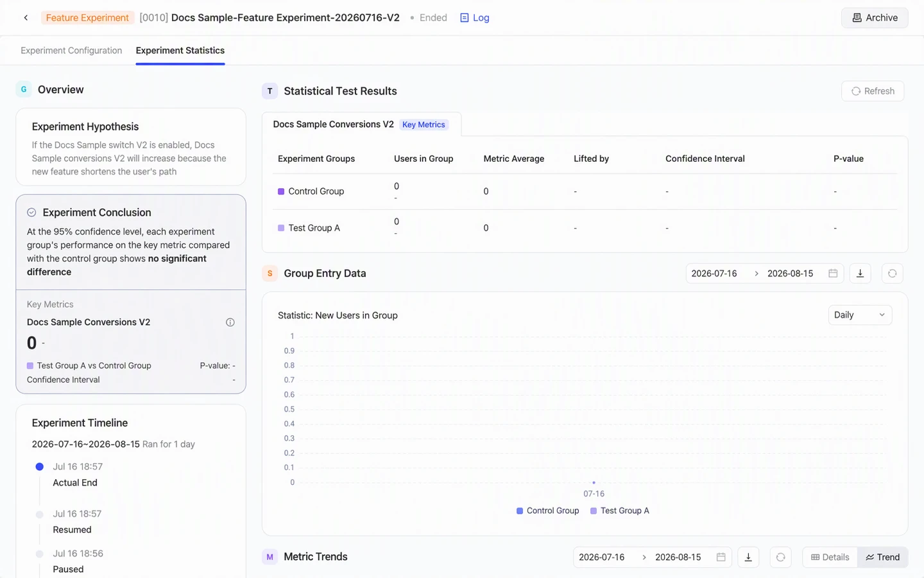
Task: Refresh the statistical test results
Action: coord(873,91)
